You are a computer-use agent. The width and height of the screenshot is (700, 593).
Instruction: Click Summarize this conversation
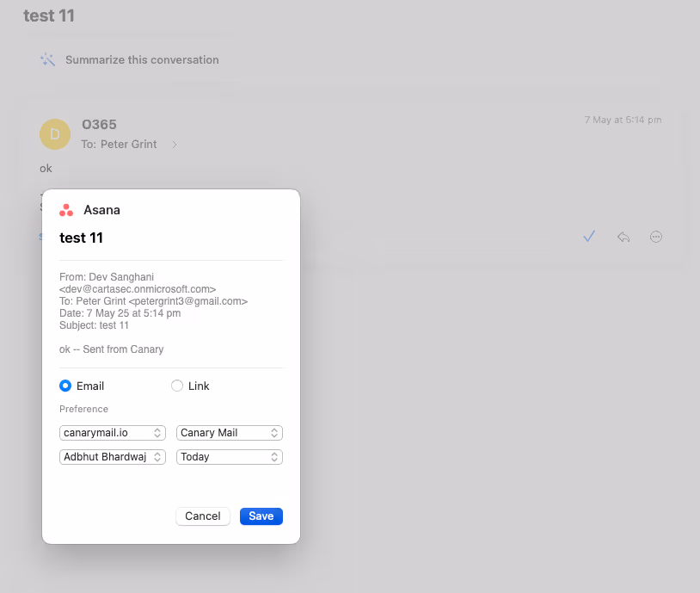click(x=142, y=60)
